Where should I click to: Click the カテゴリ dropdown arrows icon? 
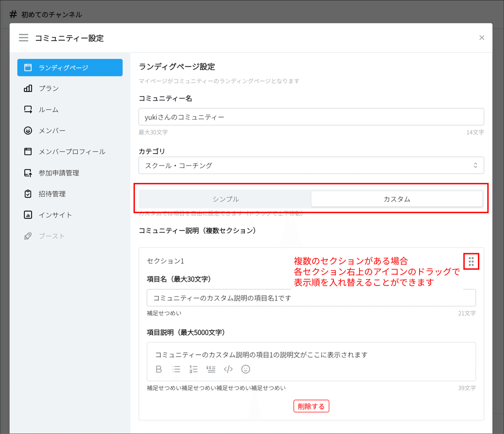tap(475, 165)
